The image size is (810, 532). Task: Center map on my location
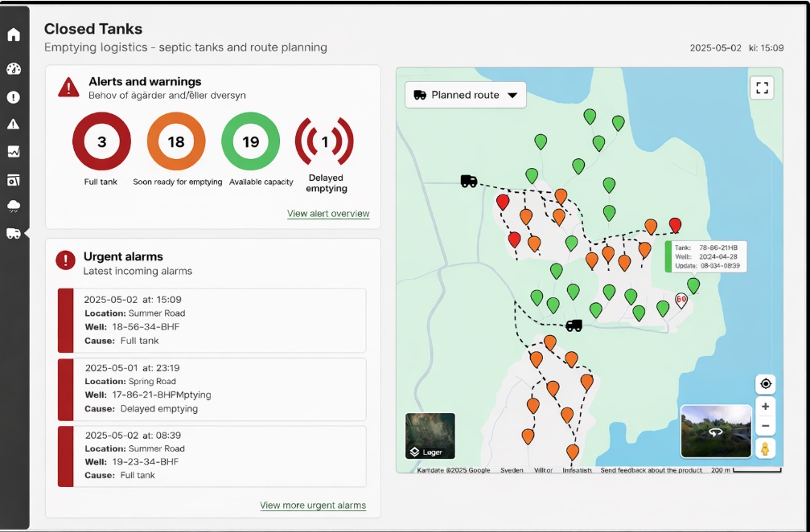pos(765,384)
